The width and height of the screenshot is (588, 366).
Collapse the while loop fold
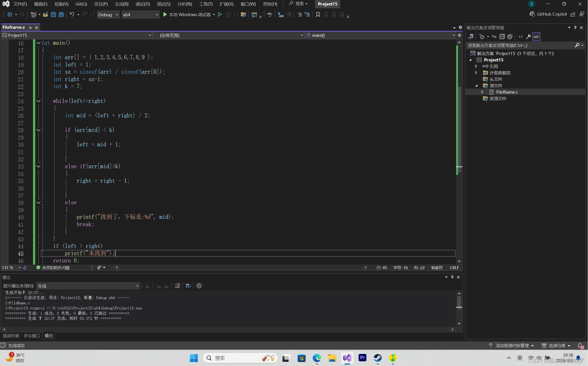point(38,101)
